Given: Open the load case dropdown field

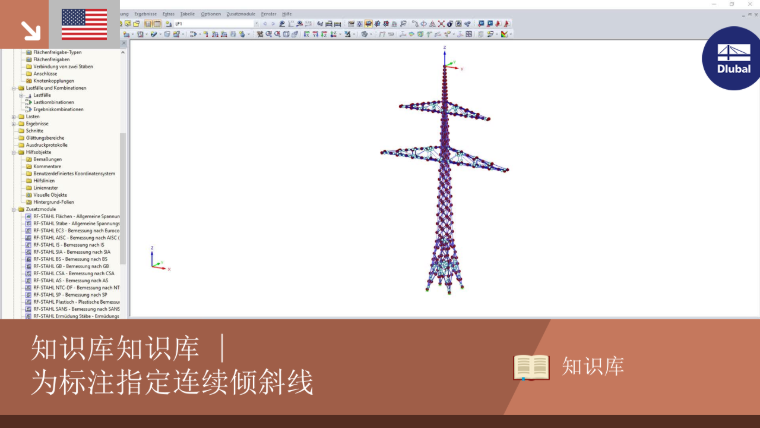Looking at the screenshot, I should [216, 23].
